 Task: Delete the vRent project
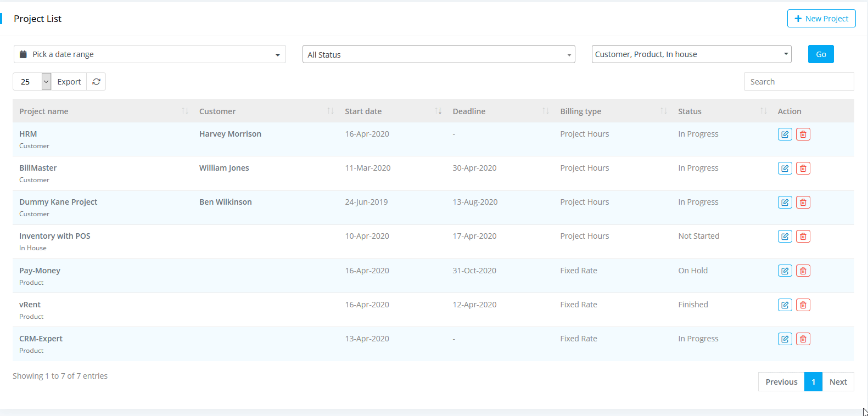pos(803,305)
